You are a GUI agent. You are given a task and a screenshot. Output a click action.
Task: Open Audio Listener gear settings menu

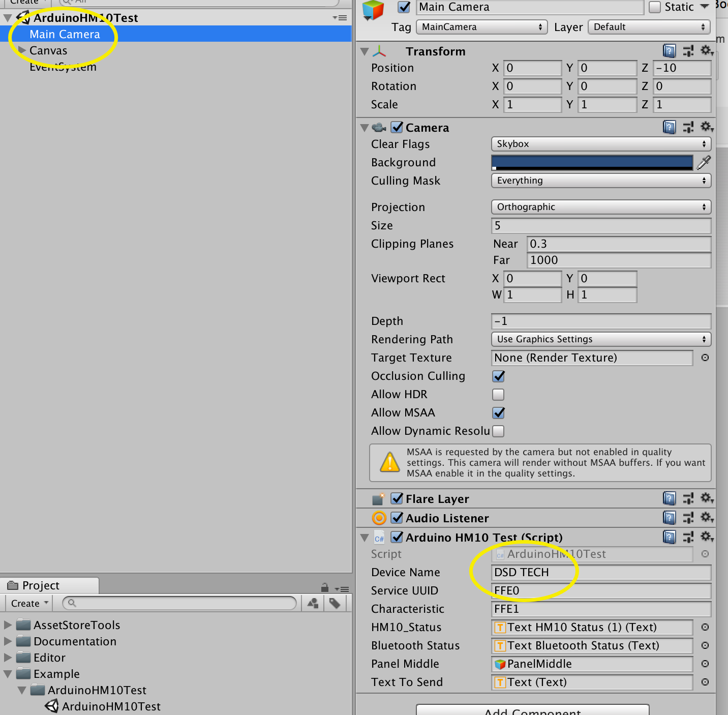[707, 518]
